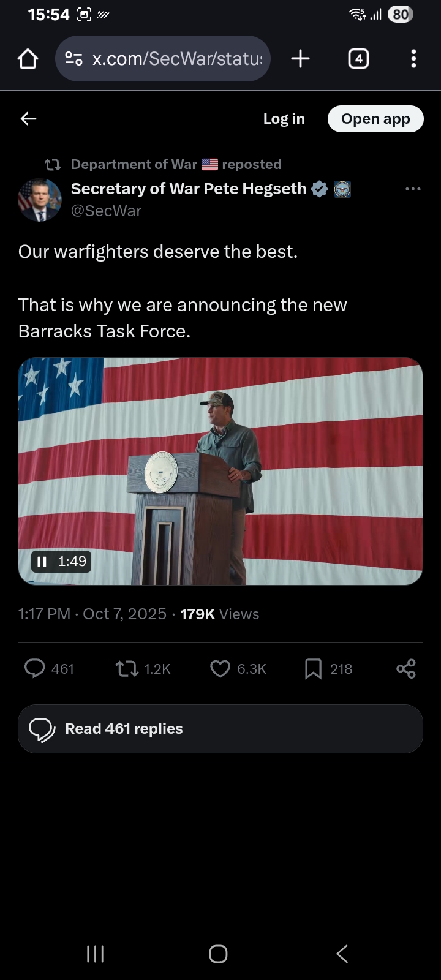441x980 pixels.
Task: Open the tab switcher showing 4 tabs
Action: click(x=358, y=59)
